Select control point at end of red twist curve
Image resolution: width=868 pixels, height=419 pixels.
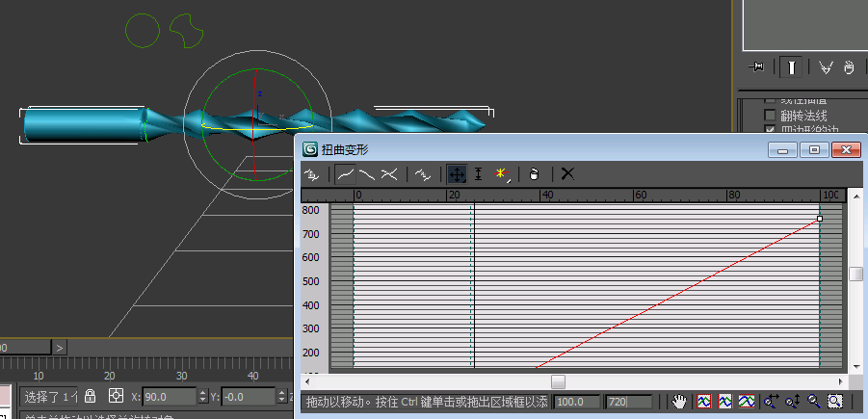pos(820,219)
